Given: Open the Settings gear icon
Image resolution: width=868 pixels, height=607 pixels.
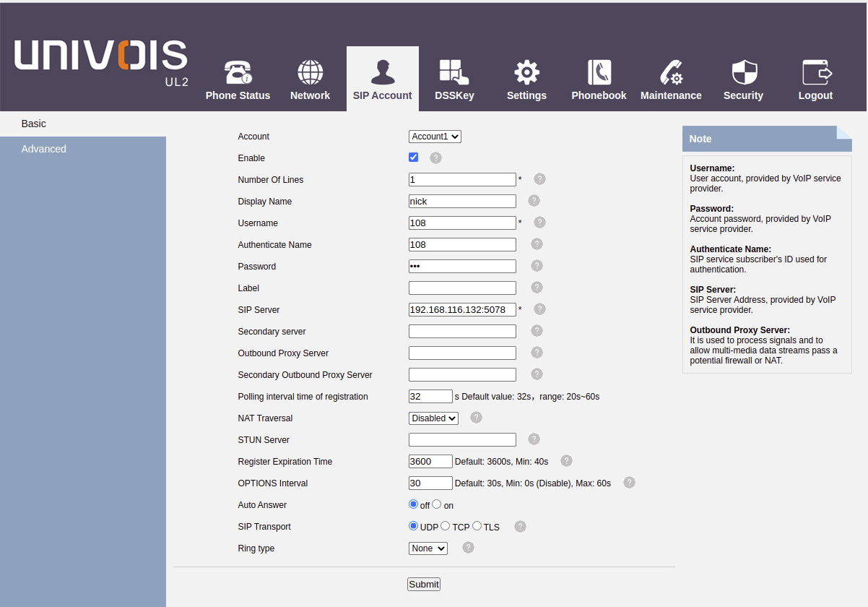Looking at the screenshot, I should (526, 73).
